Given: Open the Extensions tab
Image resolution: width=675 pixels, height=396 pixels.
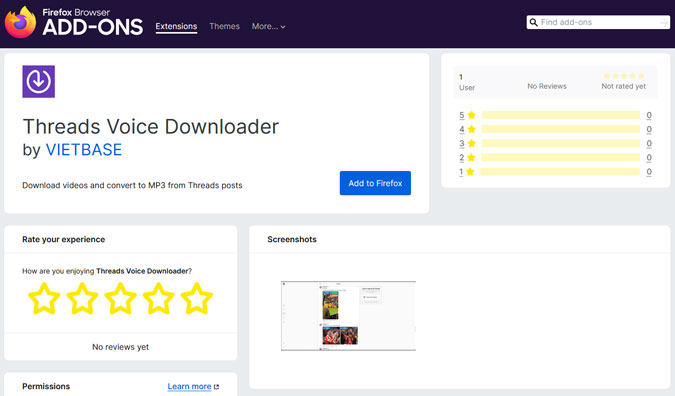Looking at the screenshot, I should pos(176,26).
